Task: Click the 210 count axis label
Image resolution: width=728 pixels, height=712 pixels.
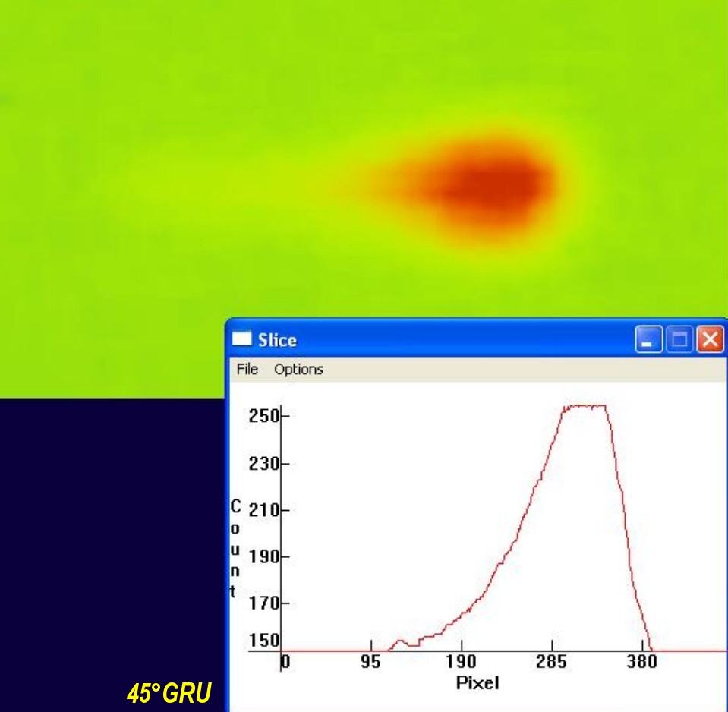Action: 263,510
